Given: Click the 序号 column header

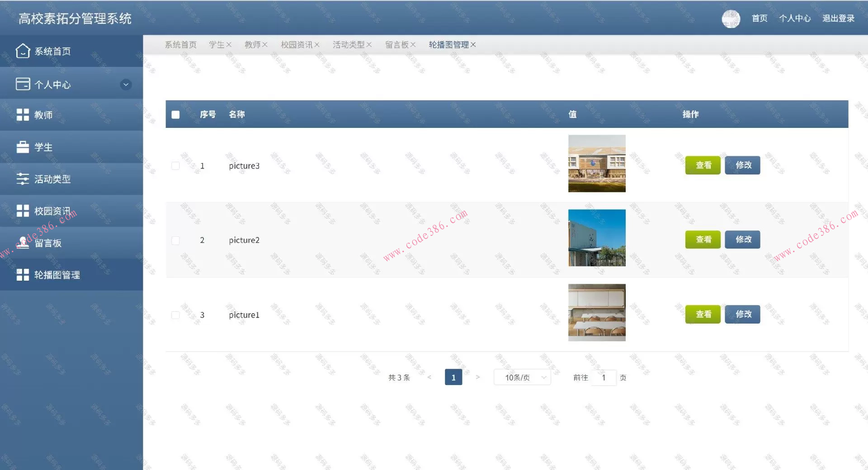Looking at the screenshot, I should [x=208, y=115].
